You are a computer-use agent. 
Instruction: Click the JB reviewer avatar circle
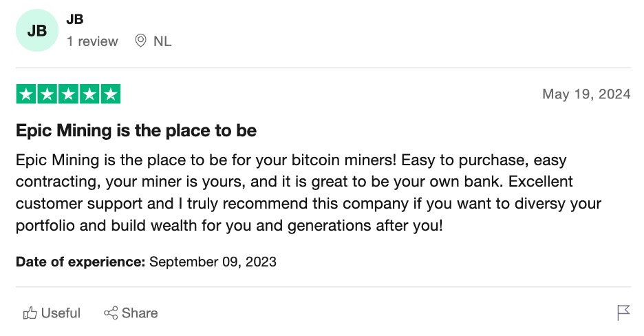click(x=37, y=30)
